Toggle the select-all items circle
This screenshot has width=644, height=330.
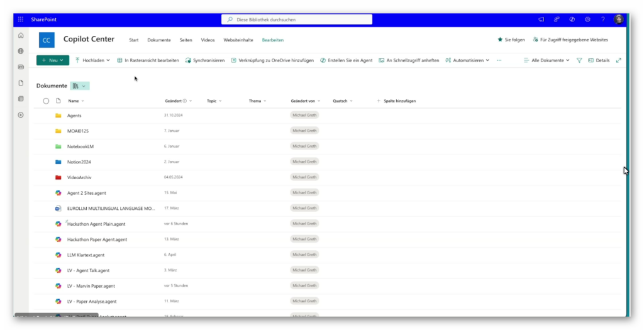tap(46, 101)
